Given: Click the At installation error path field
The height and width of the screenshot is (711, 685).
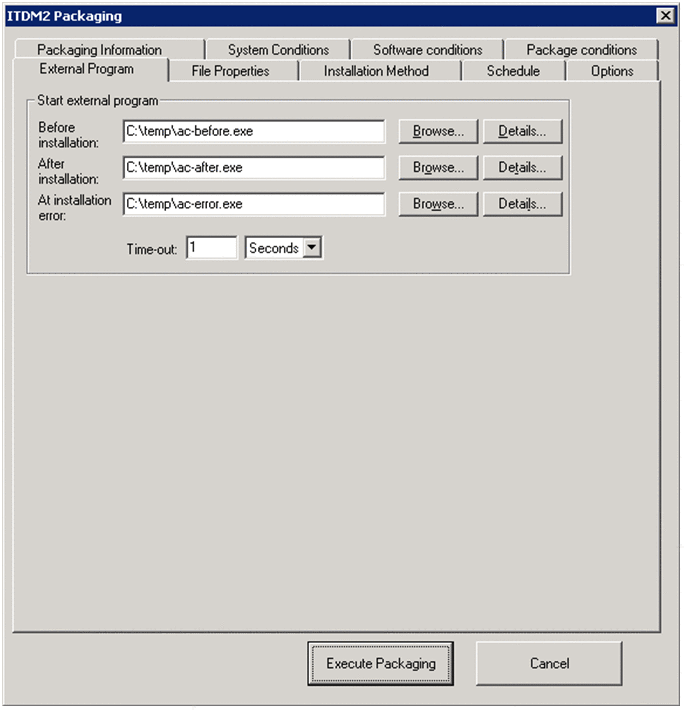Looking at the screenshot, I should pos(254,204).
